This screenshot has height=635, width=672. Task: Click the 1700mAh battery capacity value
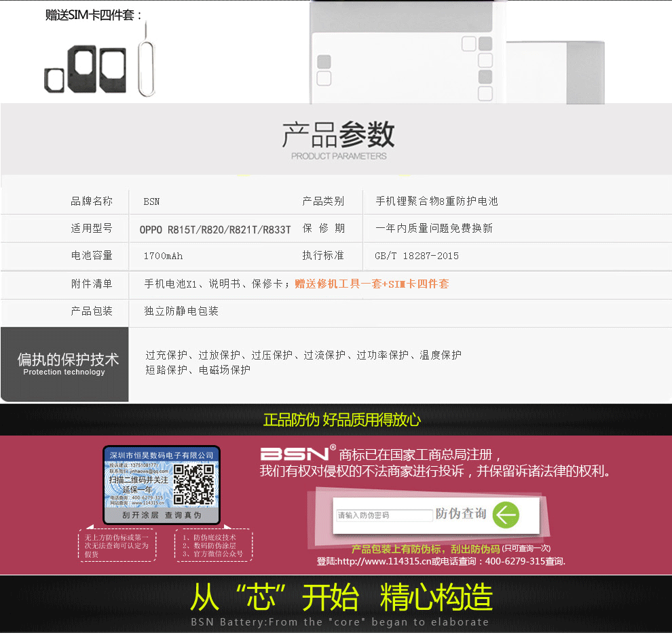(163, 256)
